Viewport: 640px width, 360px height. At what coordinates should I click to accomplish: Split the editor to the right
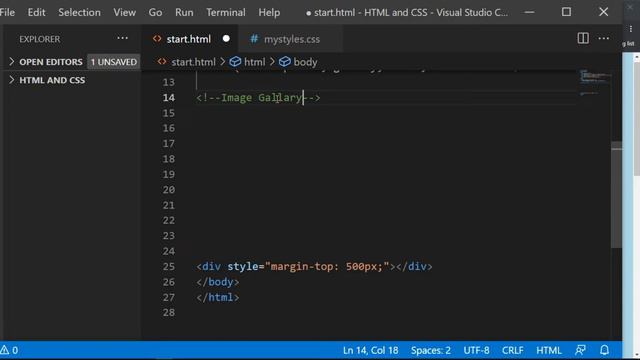583,38
